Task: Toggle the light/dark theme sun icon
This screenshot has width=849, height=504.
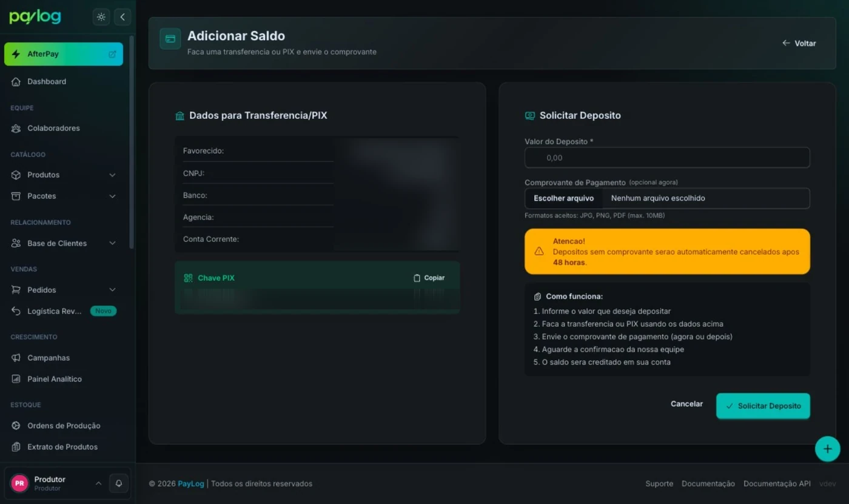Action: (101, 17)
